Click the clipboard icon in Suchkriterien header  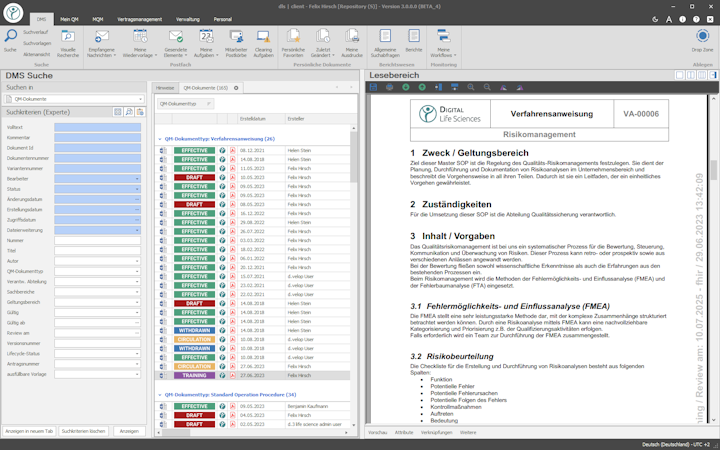point(140,112)
